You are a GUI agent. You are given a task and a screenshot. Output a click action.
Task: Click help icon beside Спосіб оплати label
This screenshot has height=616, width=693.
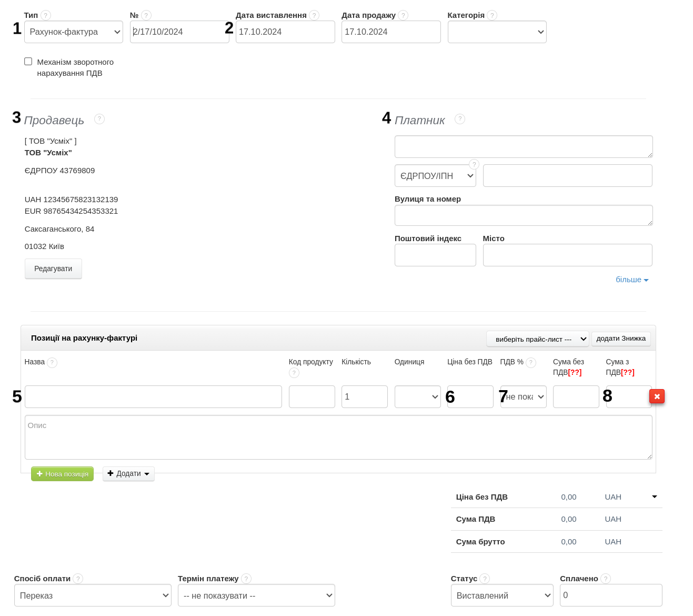coord(78,579)
